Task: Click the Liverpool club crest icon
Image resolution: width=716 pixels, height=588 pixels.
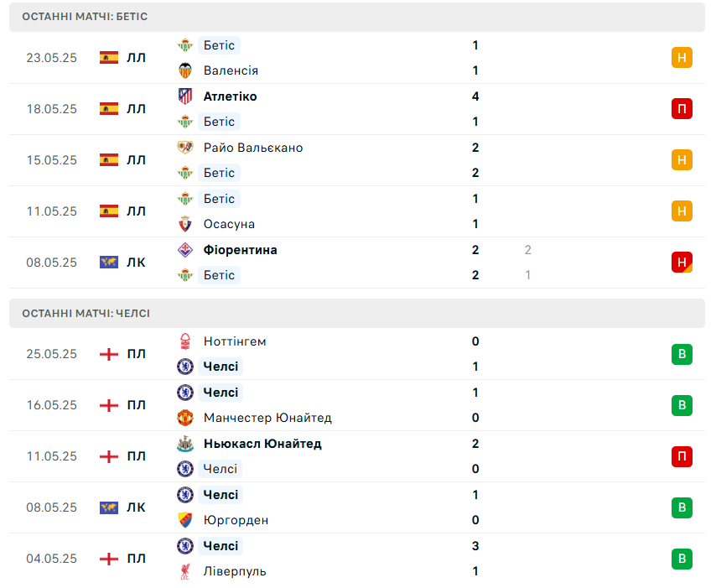Action: pos(185,571)
